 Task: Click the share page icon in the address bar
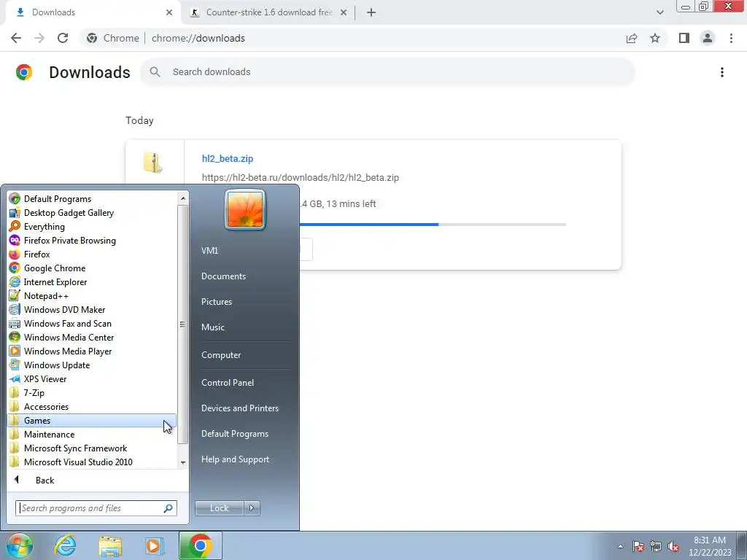point(632,38)
